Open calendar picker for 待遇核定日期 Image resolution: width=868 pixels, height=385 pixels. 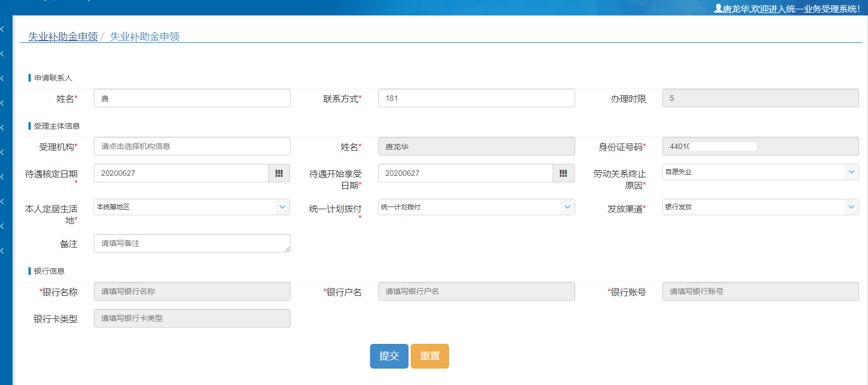(x=279, y=173)
